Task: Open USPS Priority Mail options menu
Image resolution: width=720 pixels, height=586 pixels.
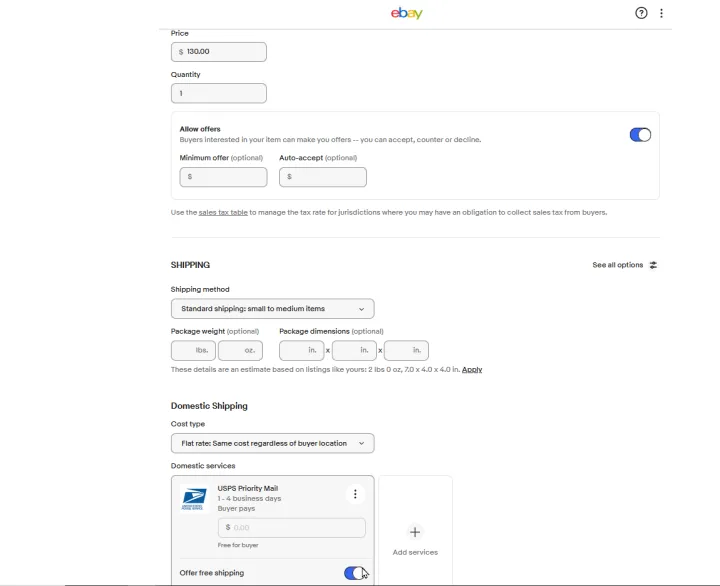Action: click(355, 494)
